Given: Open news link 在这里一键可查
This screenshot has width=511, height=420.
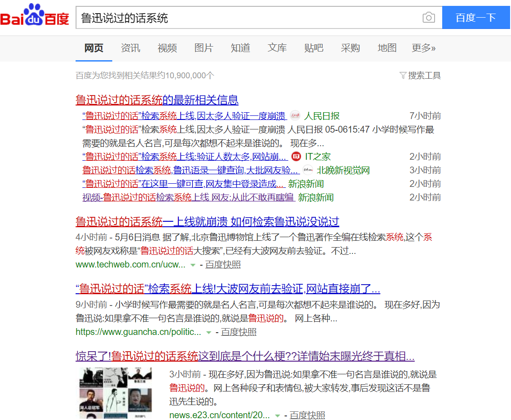Looking at the screenshot, I should [x=184, y=184].
